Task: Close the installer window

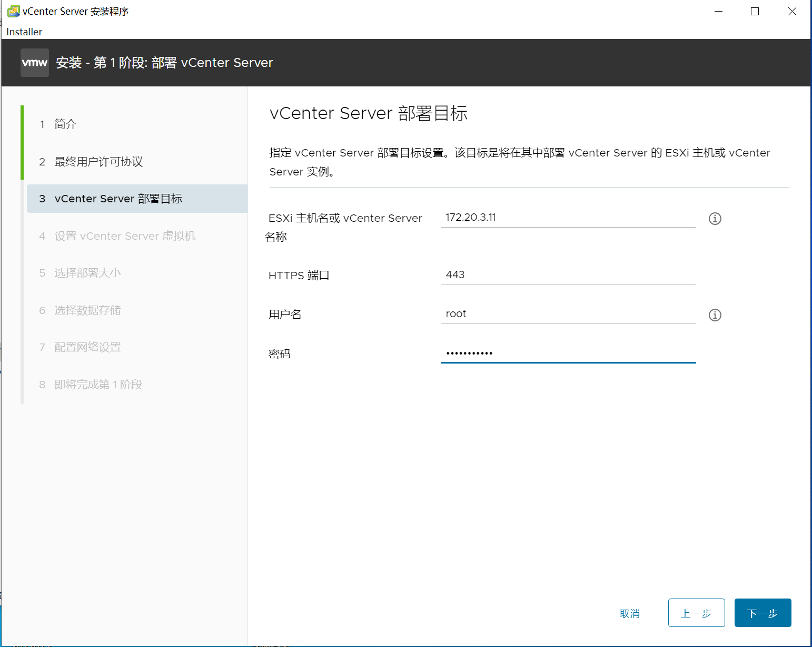Action: tap(792, 11)
